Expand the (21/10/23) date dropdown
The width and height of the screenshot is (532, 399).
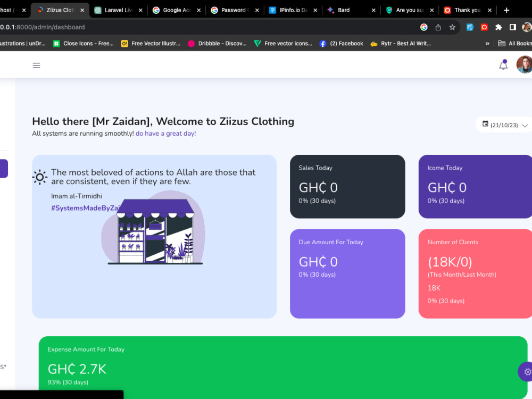504,125
